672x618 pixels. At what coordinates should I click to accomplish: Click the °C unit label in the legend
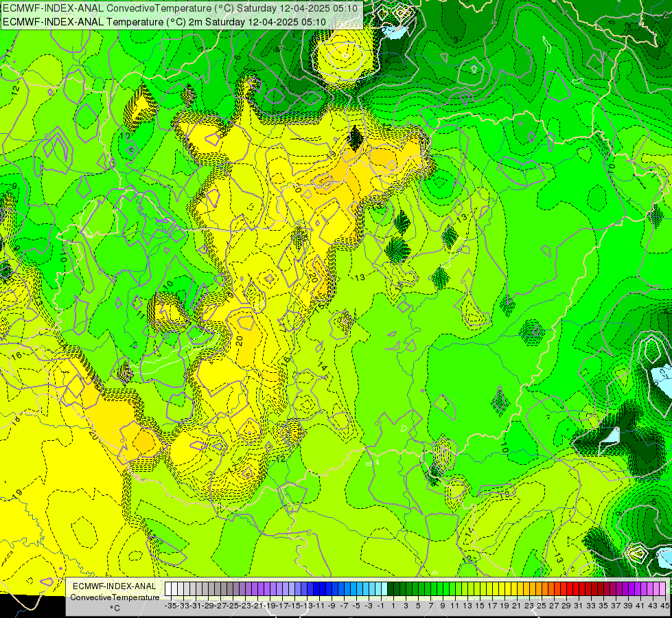pyautogui.click(x=115, y=608)
